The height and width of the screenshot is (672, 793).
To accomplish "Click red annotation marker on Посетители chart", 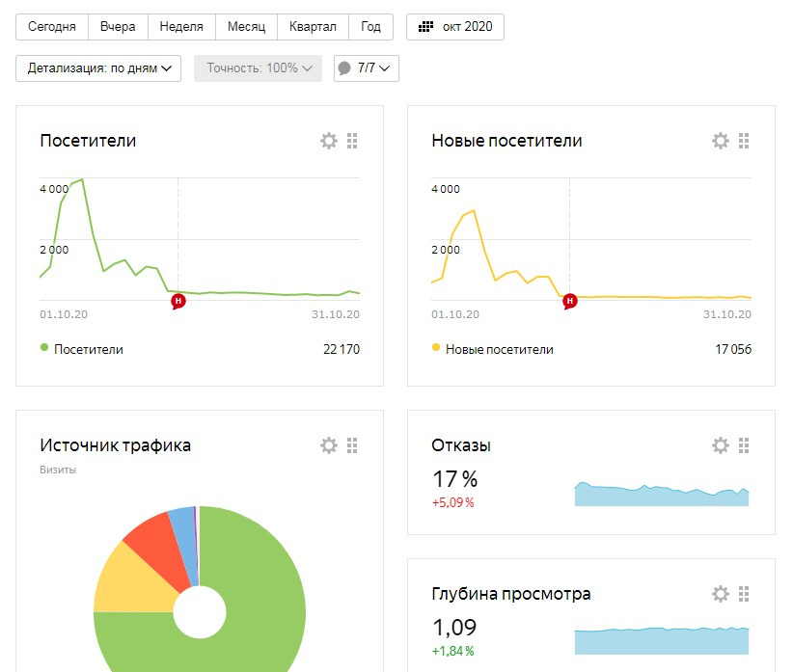I will (178, 301).
